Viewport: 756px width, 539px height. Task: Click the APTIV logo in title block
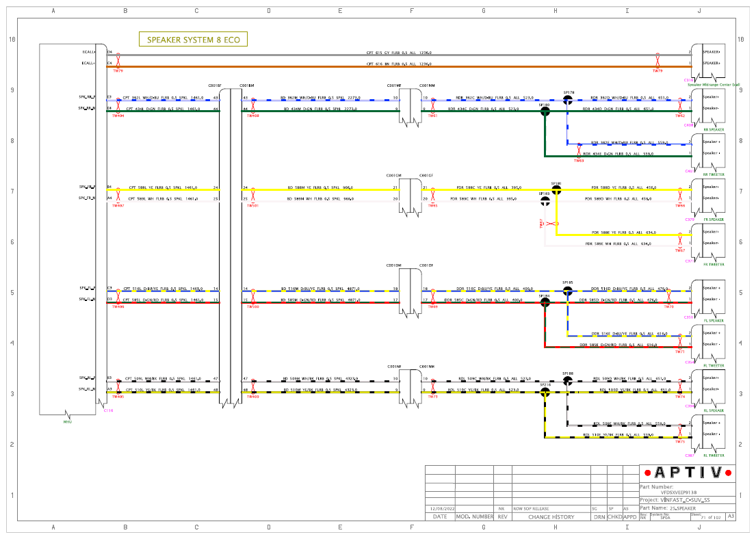point(688,473)
